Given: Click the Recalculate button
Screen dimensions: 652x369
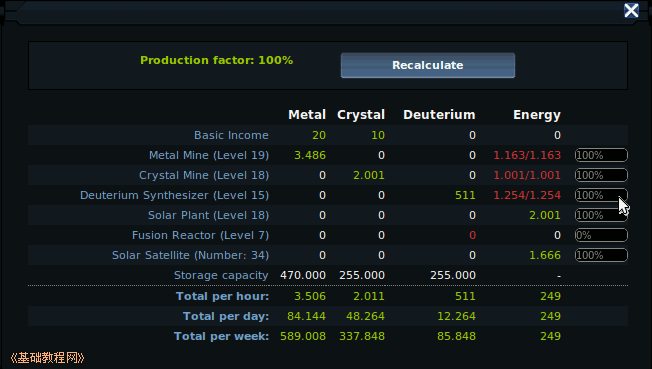Looking at the screenshot, I should (428, 65).
